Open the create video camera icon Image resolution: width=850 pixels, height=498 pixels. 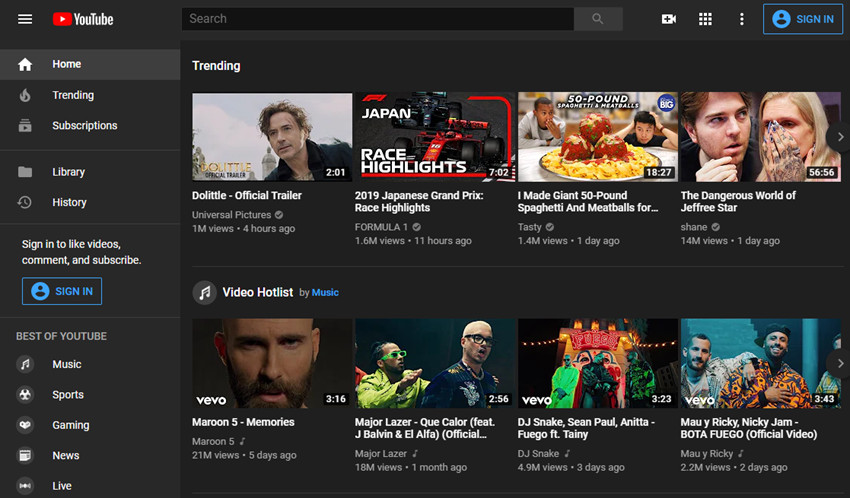(x=668, y=20)
